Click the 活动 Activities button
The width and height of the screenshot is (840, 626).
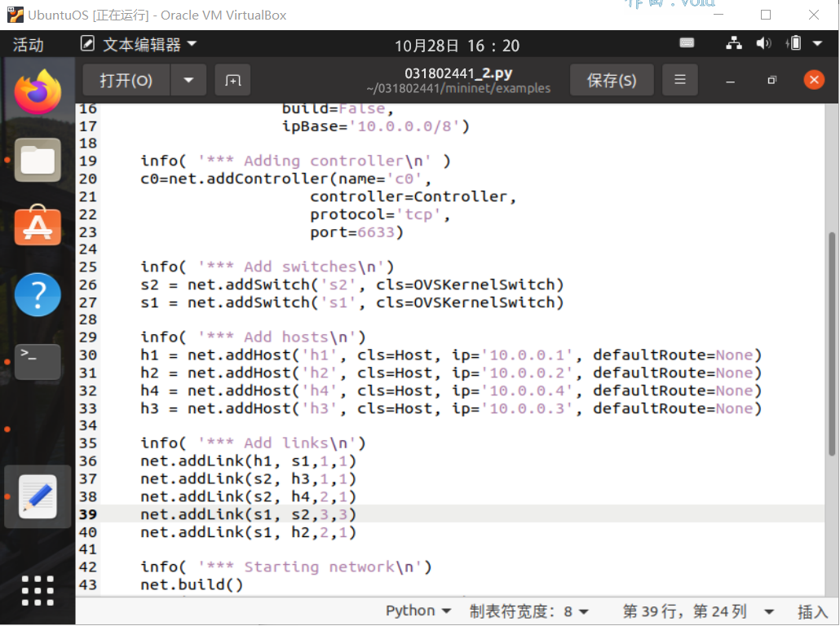coord(28,45)
